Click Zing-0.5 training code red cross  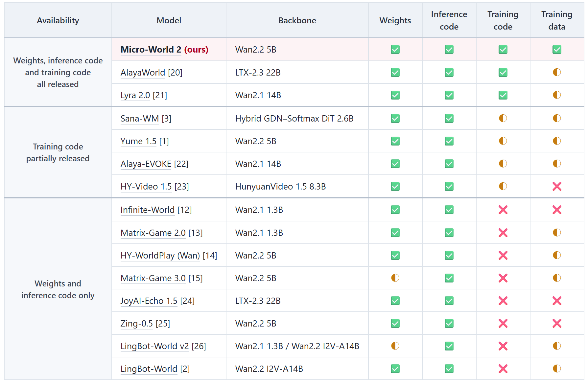[503, 324]
